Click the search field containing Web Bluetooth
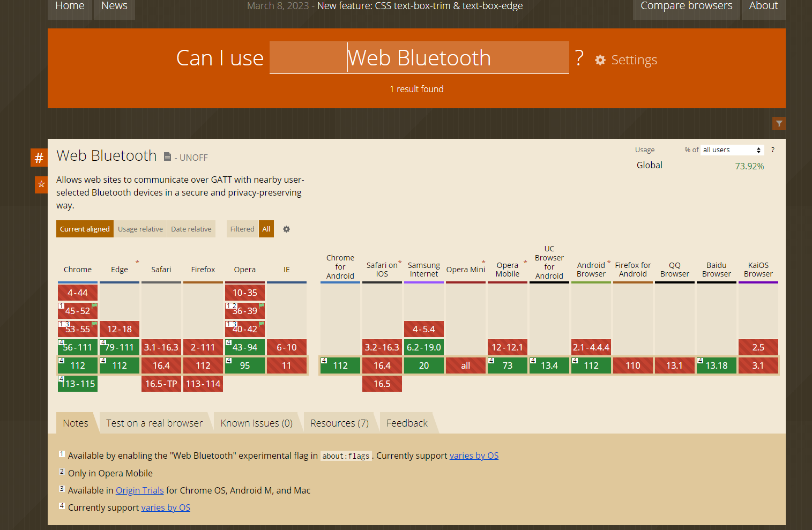The width and height of the screenshot is (812, 530). pyautogui.click(x=419, y=57)
